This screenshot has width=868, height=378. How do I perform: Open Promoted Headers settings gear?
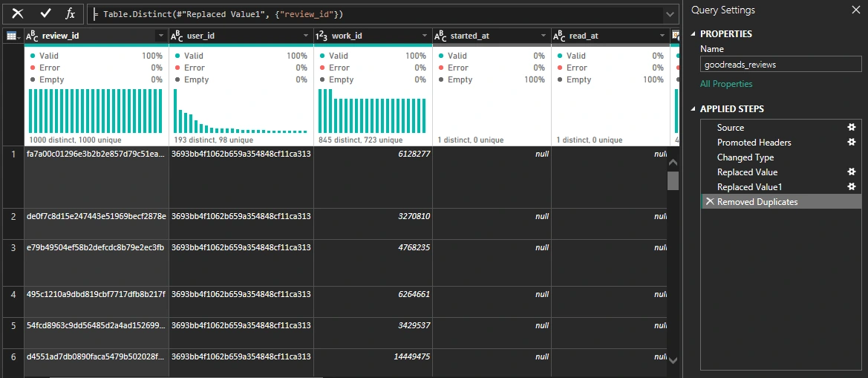pyautogui.click(x=852, y=143)
